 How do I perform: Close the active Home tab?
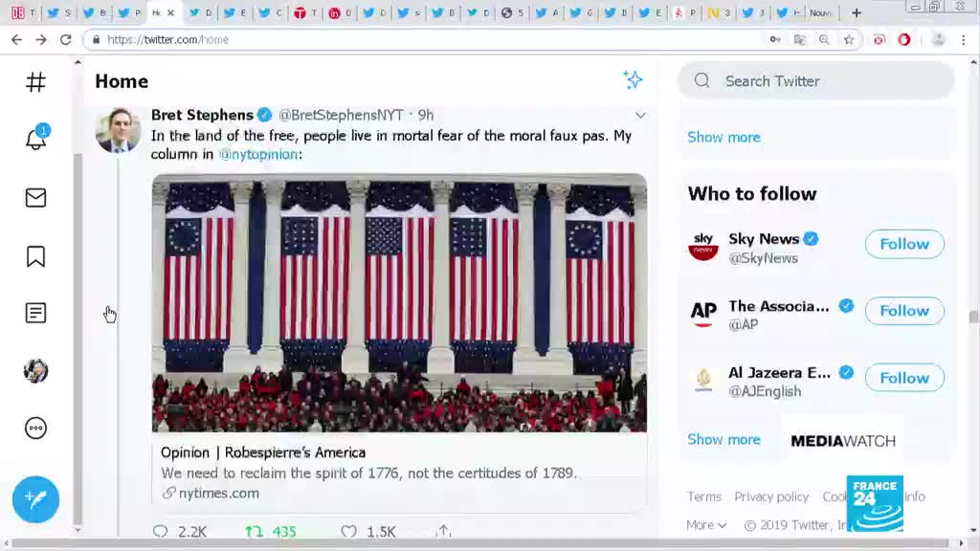tap(170, 12)
